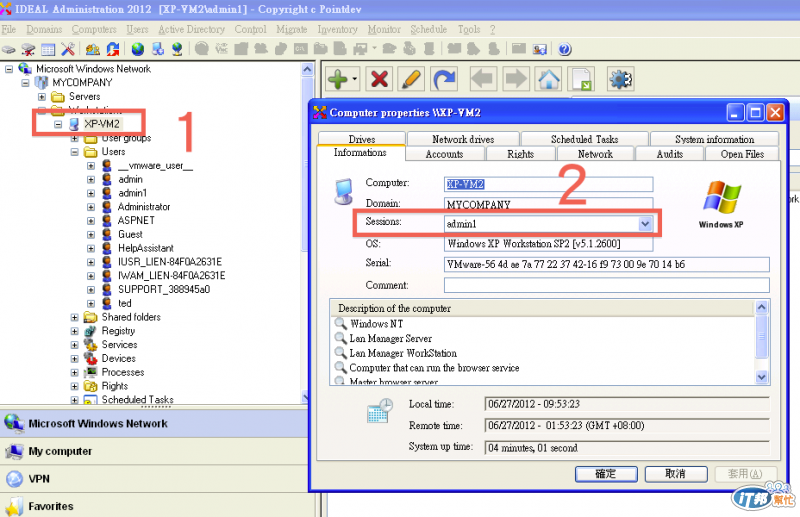The width and height of the screenshot is (800, 517).
Task: Click the user icon beside admin1
Action: click(107, 193)
